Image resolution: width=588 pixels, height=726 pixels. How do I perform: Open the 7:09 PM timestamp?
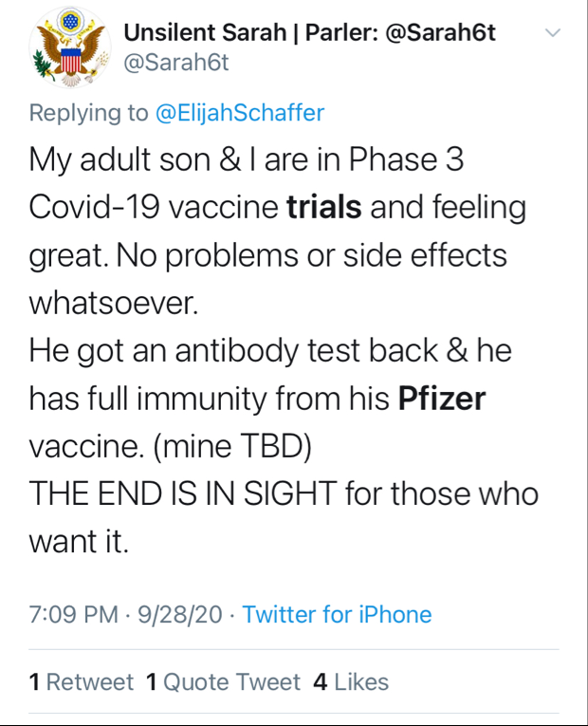[74, 614]
